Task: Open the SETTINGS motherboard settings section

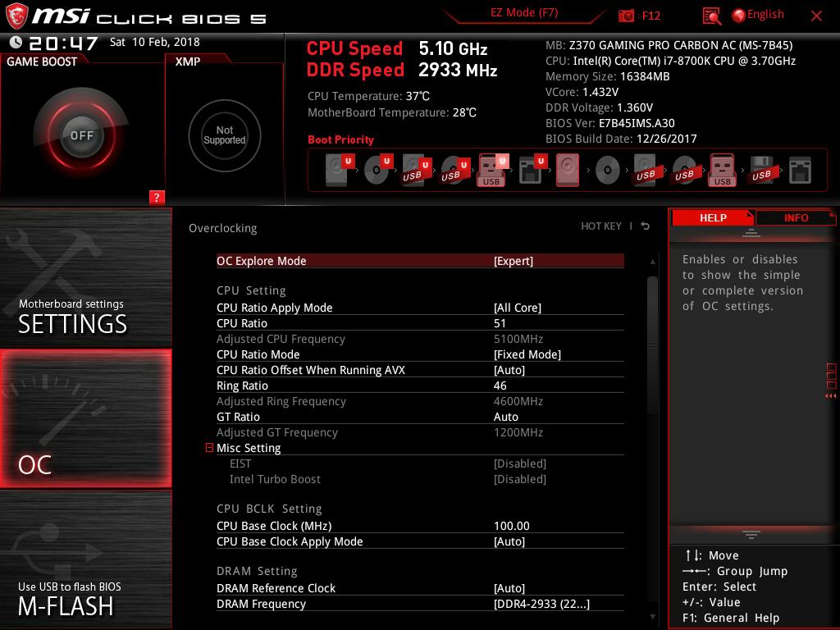Action: pos(85,277)
